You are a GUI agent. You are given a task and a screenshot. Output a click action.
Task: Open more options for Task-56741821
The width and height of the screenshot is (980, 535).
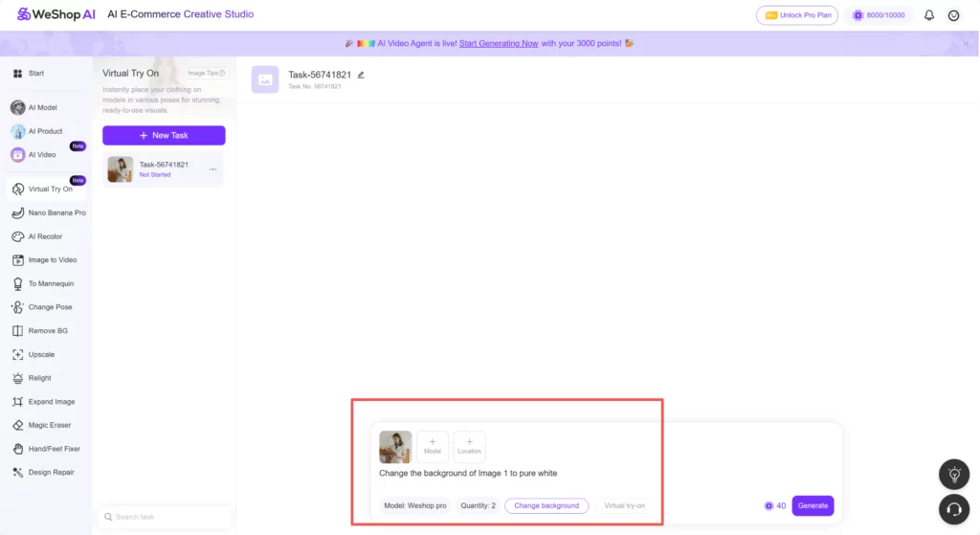(213, 169)
